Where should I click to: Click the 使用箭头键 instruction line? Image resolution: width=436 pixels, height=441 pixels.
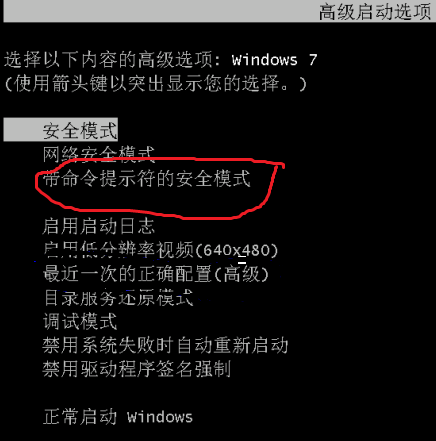[155, 83]
